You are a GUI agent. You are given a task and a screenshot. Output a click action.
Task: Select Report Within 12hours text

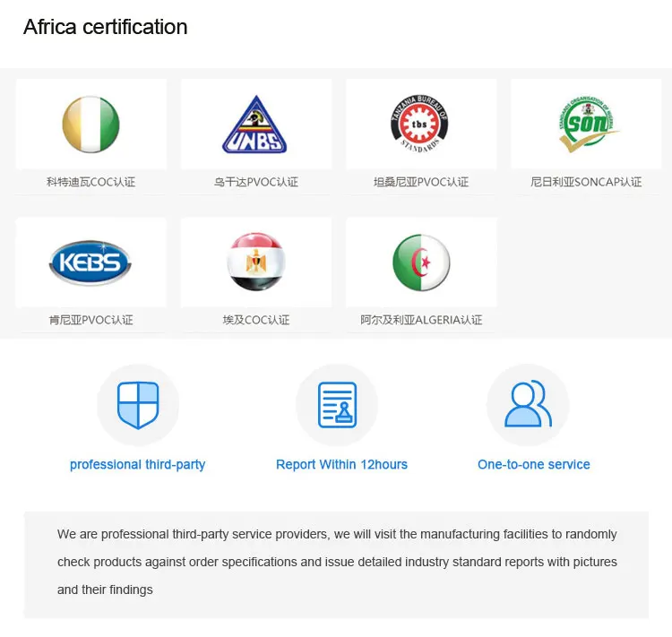click(341, 465)
